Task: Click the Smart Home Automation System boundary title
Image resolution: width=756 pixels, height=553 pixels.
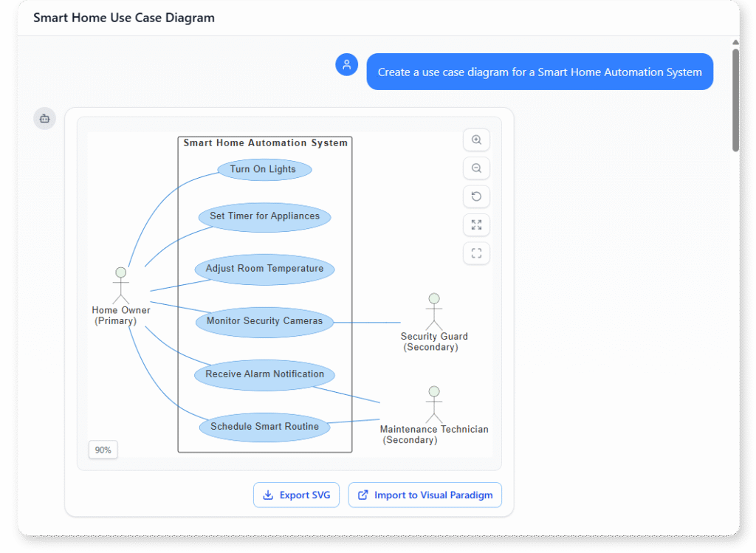Action: coord(265,142)
